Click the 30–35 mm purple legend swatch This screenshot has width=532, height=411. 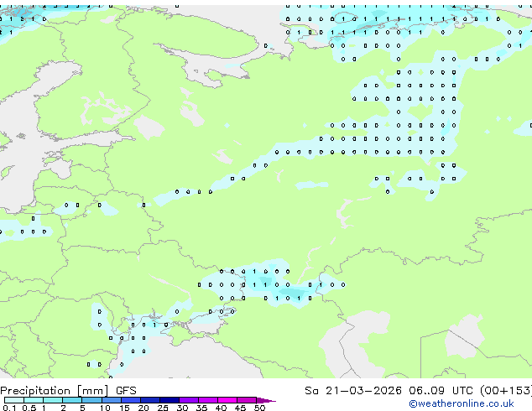pos(189,400)
